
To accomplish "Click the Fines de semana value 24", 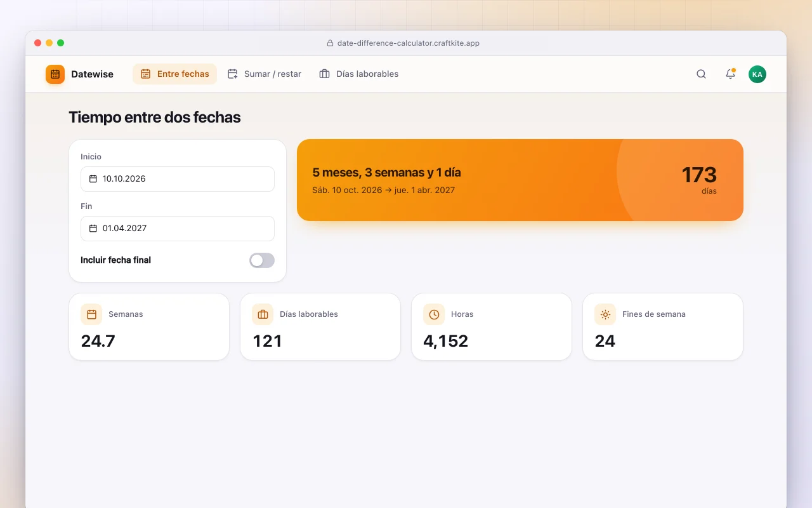I will pyautogui.click(x=605, y=341).
